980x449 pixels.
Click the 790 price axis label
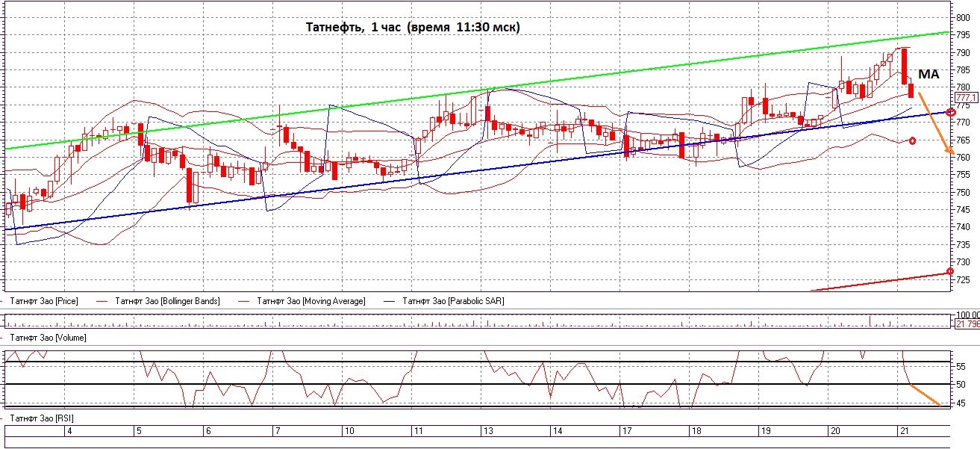coord(964,52)
